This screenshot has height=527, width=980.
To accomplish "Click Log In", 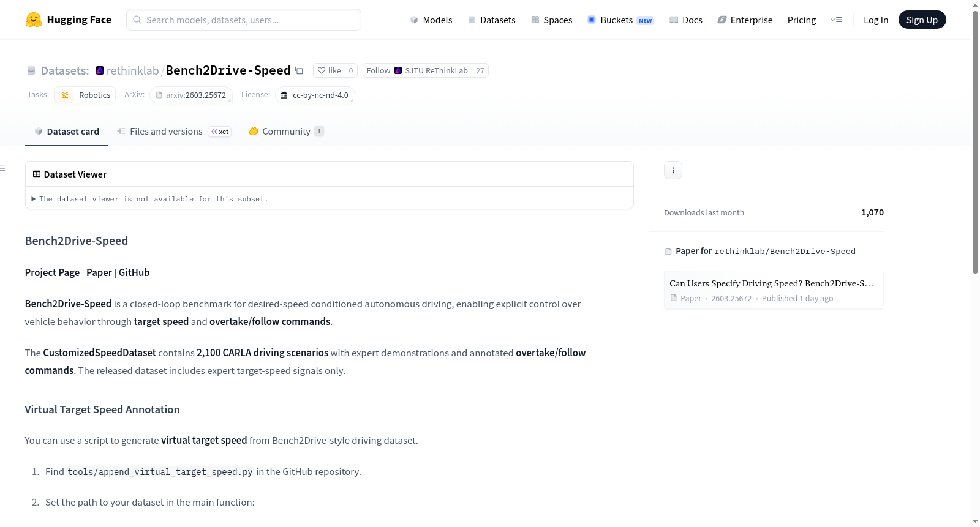I will [x=876, y=20].
